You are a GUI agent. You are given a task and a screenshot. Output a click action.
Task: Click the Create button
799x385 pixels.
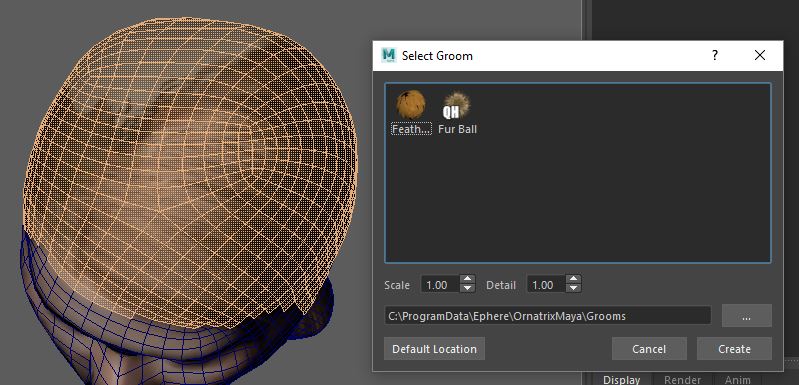point(734,349)
